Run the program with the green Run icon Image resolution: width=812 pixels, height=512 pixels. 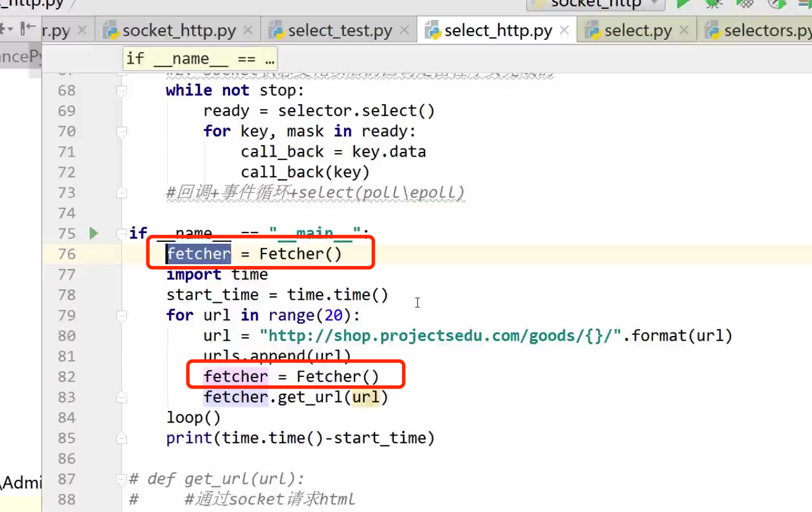(x=683, y=4)
